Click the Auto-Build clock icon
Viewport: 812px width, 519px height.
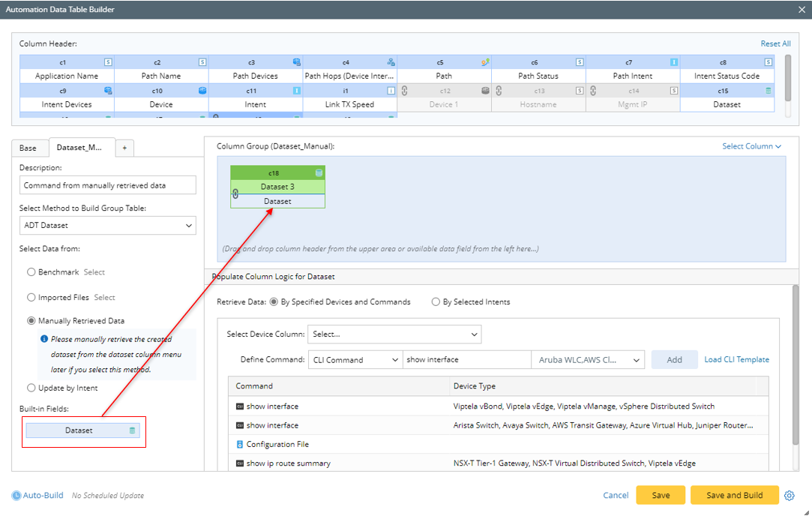pyautogui.click(x=16, y=496)
